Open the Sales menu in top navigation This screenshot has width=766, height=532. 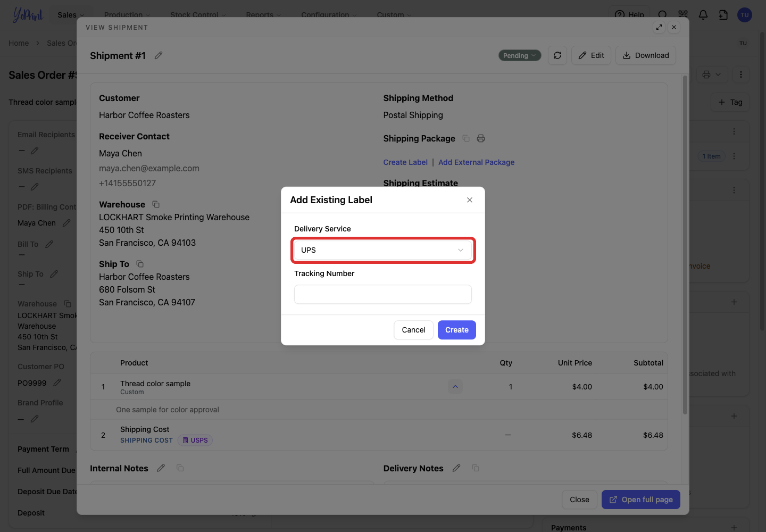point(71,15)
